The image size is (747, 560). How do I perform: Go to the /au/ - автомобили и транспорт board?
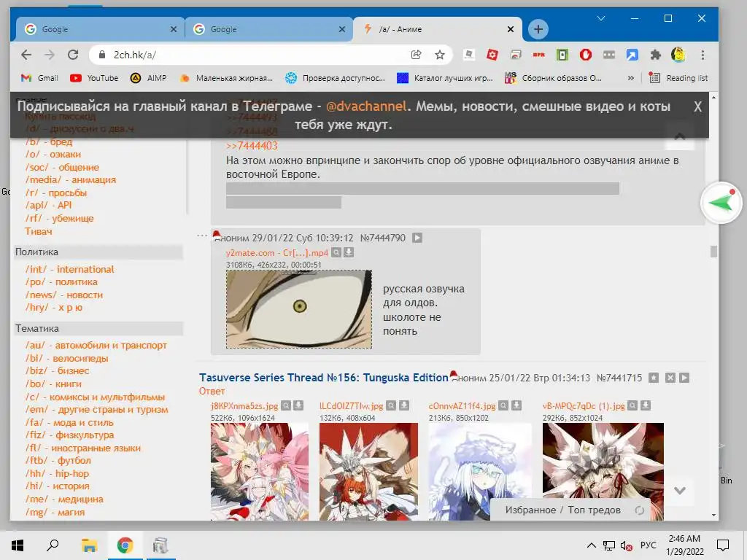(x=96, y=345)
